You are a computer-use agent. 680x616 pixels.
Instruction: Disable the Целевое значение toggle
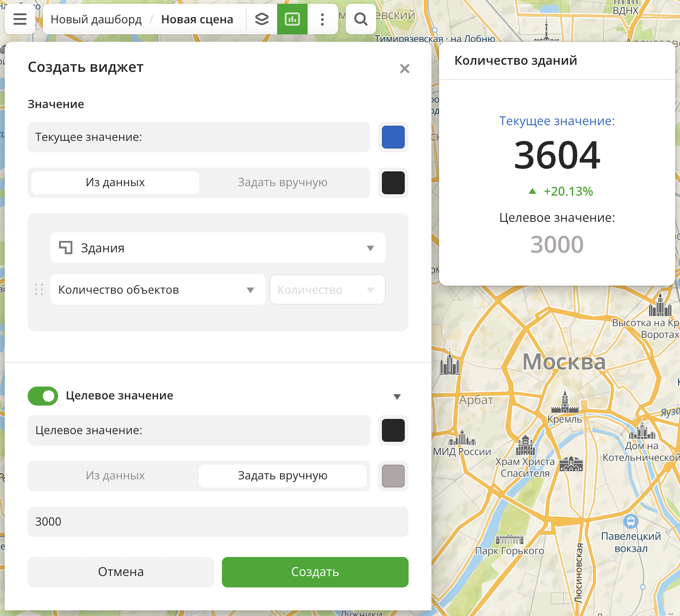pos(43,396)
